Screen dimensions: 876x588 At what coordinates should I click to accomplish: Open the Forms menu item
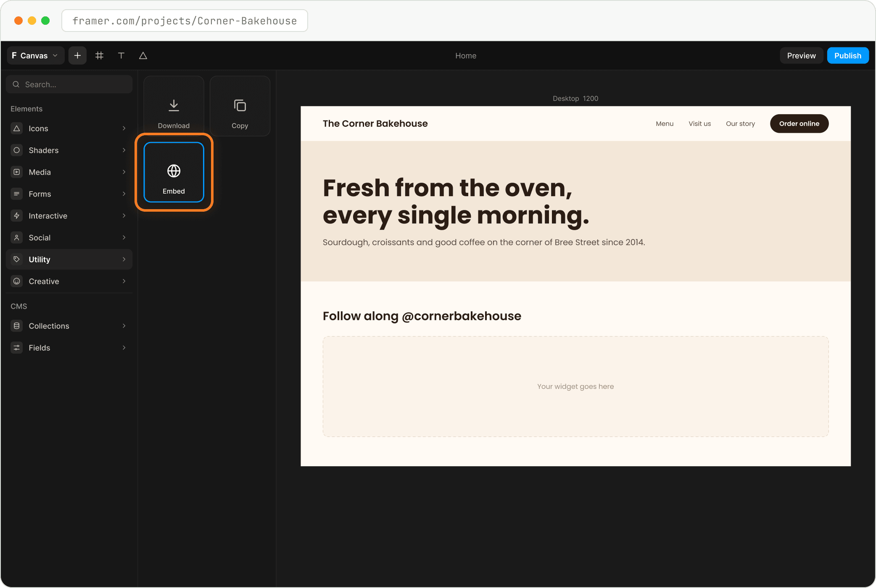(69, 194)
